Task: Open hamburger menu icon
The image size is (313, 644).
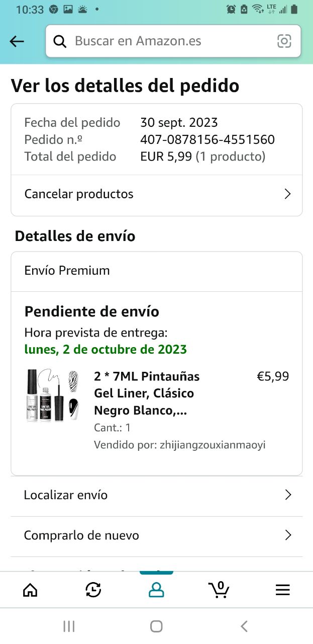Action: 282,590
